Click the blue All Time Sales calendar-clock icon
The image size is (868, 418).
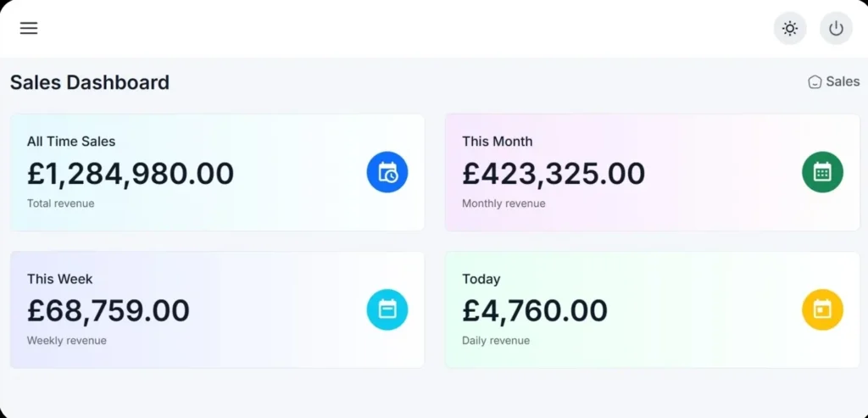click(387, 172)
